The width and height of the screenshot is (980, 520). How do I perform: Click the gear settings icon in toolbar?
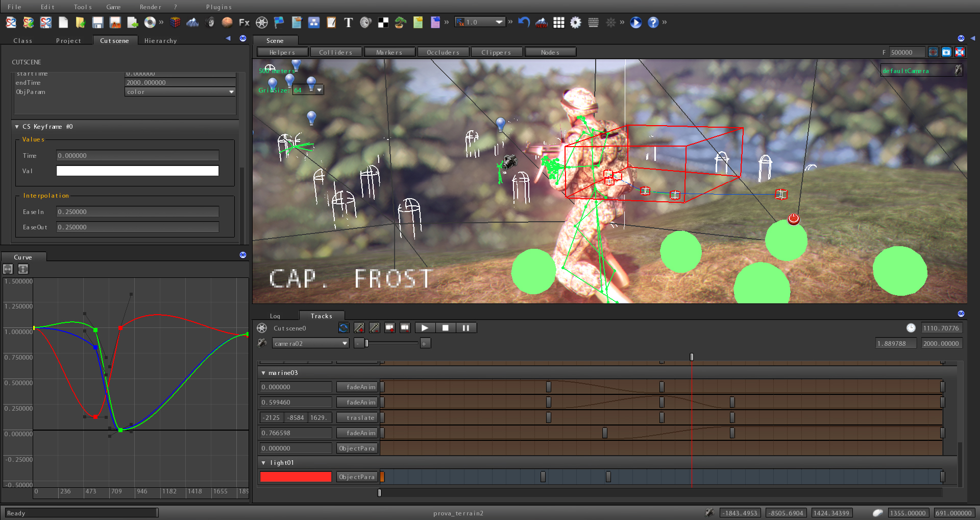(x=576, y=22)
